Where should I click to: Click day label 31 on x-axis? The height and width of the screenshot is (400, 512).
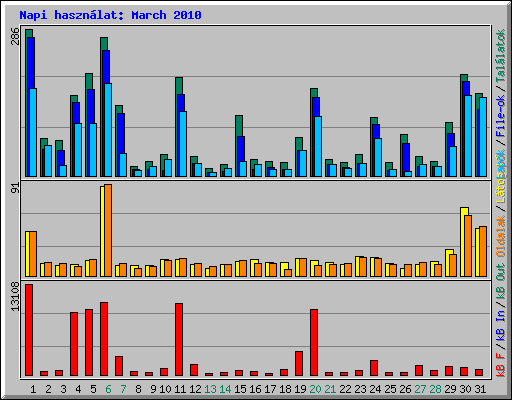point(480,389)
